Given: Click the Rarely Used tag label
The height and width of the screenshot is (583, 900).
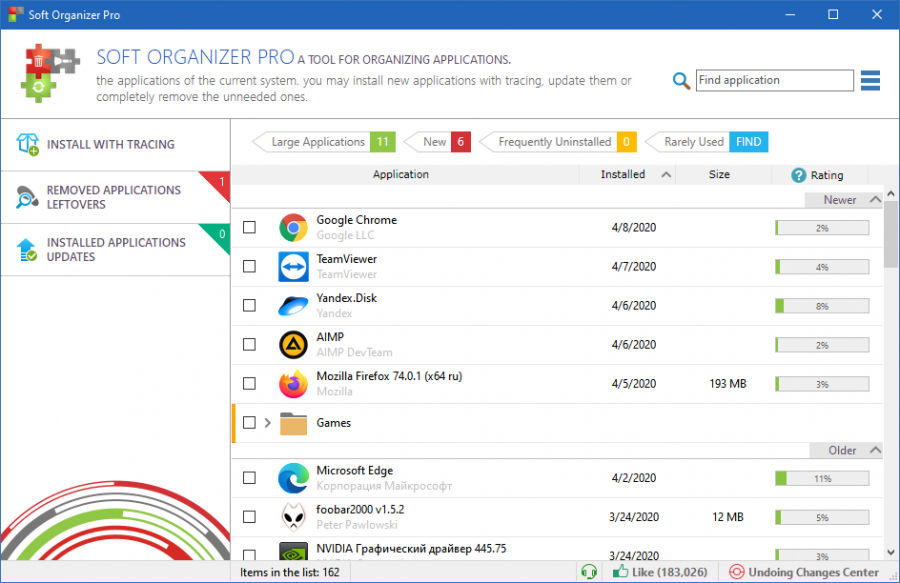Looking at the screenshot, I should coord(693,142).
